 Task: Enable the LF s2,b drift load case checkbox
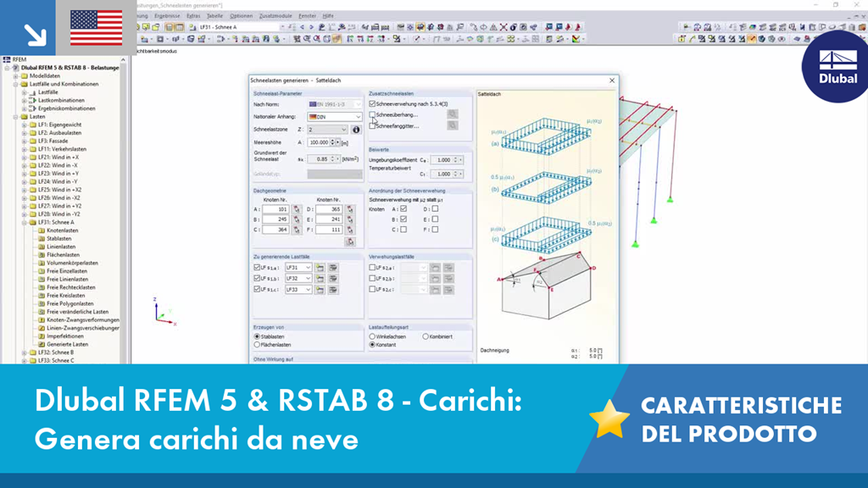pyautogui.click(x=372, y=279)
